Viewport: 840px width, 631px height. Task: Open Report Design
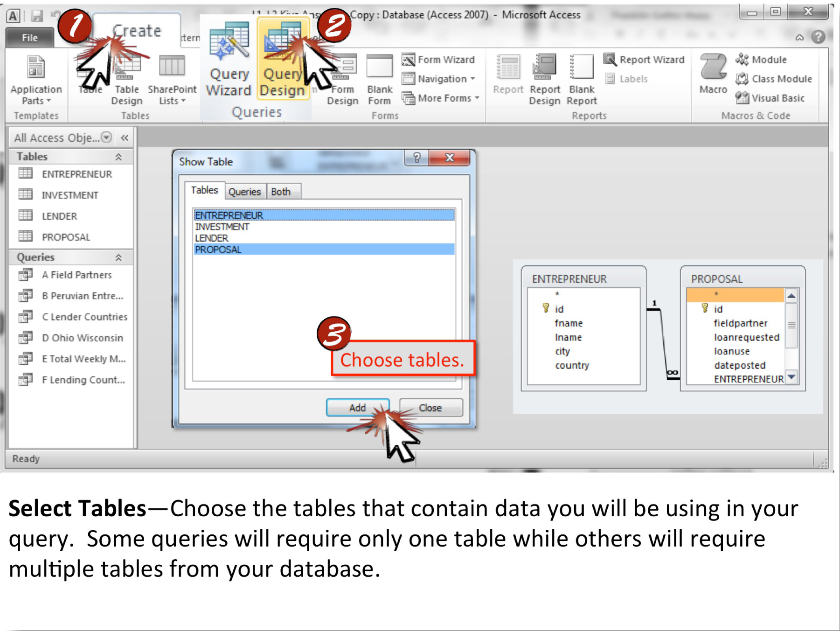coord(544,79)
